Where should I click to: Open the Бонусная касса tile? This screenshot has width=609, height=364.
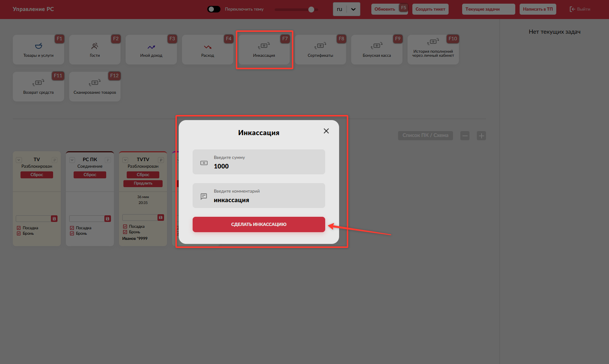[x=377, y=50]
